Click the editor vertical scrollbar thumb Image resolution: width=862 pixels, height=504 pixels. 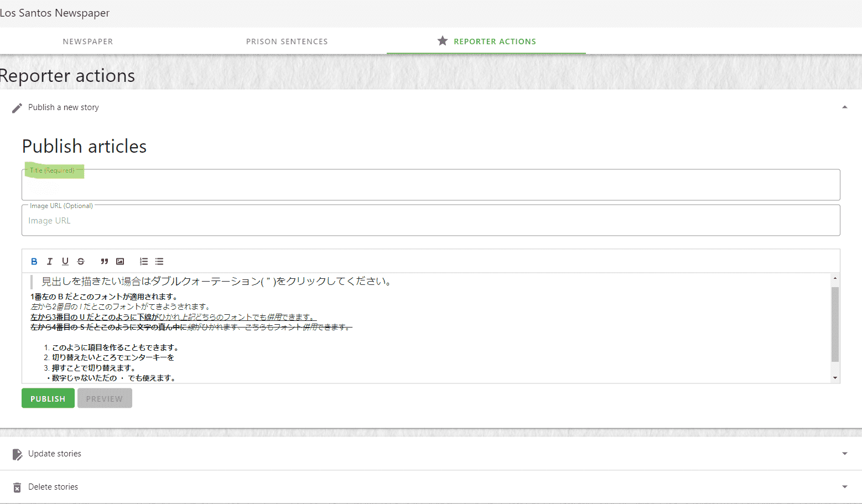pos(835,324)
